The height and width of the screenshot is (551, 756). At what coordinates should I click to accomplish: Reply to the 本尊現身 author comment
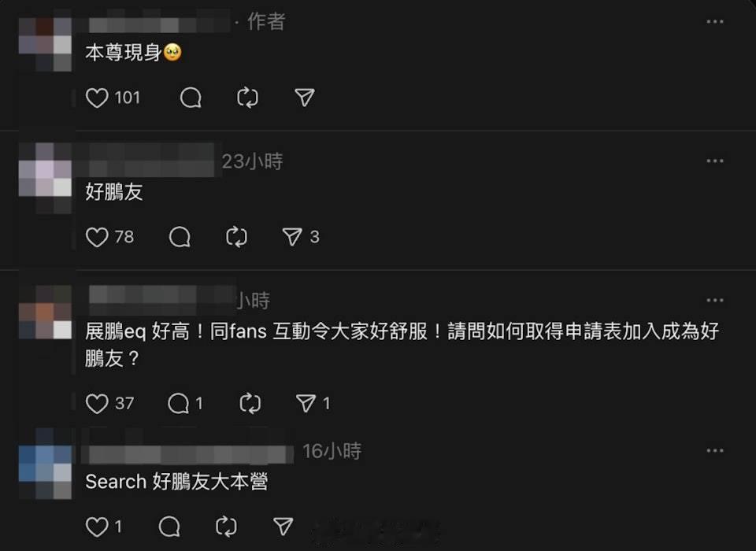point(191,98)
